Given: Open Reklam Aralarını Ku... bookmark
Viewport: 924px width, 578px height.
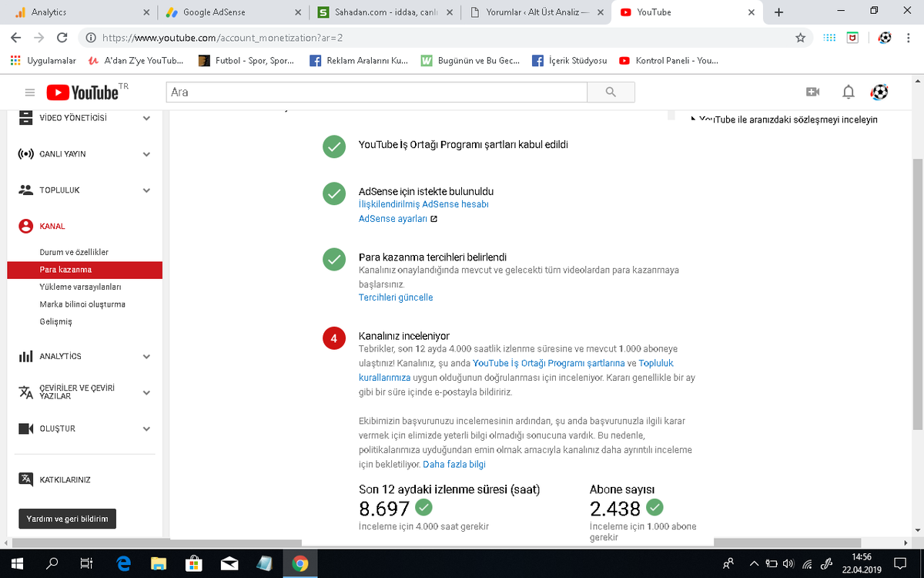Looking at the screenshot, I should pyautogui.click(x=359, y=60).
